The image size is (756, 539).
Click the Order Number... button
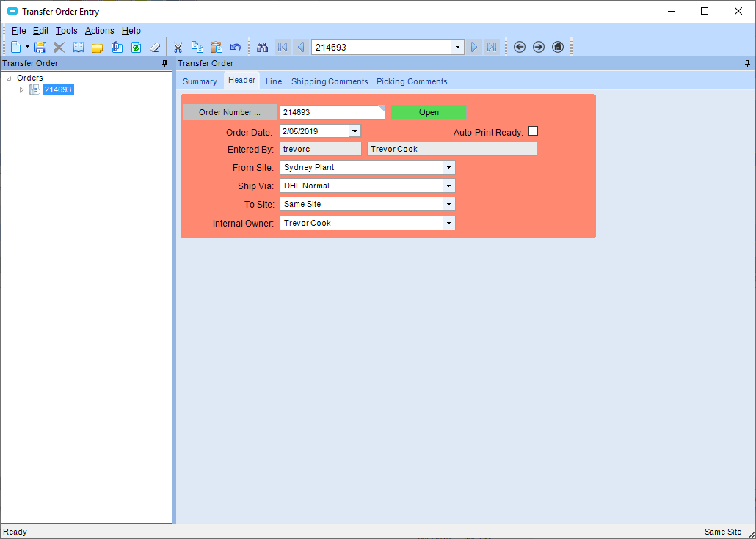pos(230,112)
